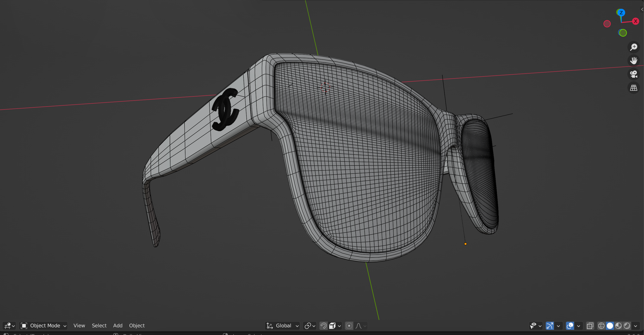Toggle proportional editing
644x335 pixels.
pos(349,326)
